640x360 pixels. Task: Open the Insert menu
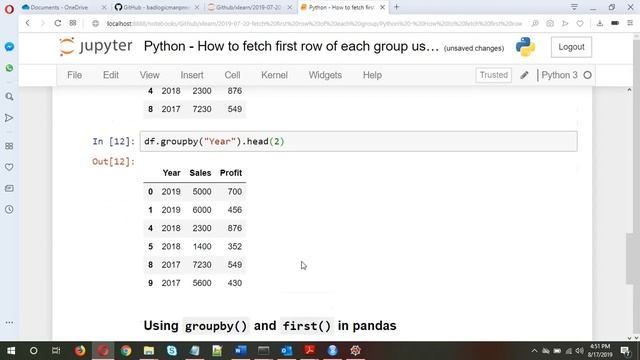(x=192, y=75)
